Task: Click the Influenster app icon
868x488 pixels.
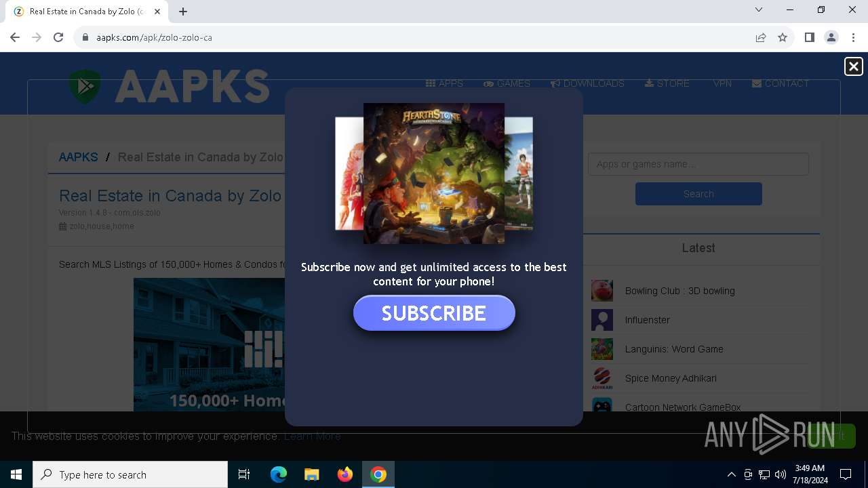Action: coord(602,320)
